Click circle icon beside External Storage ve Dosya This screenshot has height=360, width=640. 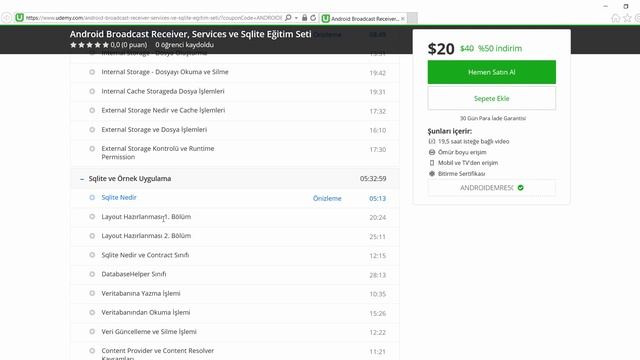coord(92,130)
